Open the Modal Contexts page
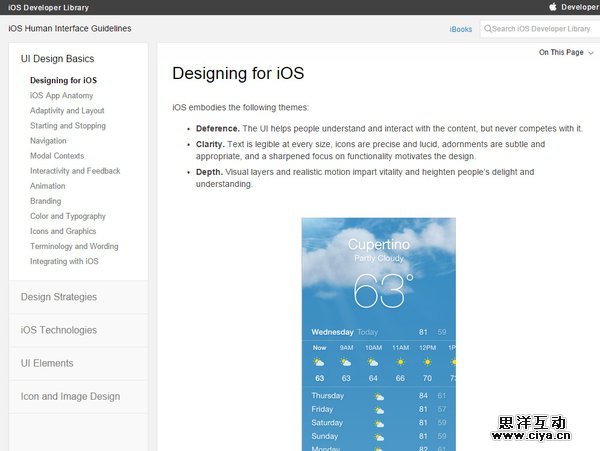This screenshot has height=451, width=600. [x=57, y=156]
